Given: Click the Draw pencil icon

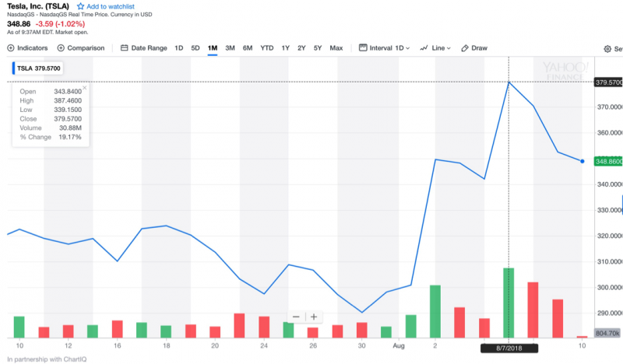Looking at the screenshot, I should [x=464, y=48].
